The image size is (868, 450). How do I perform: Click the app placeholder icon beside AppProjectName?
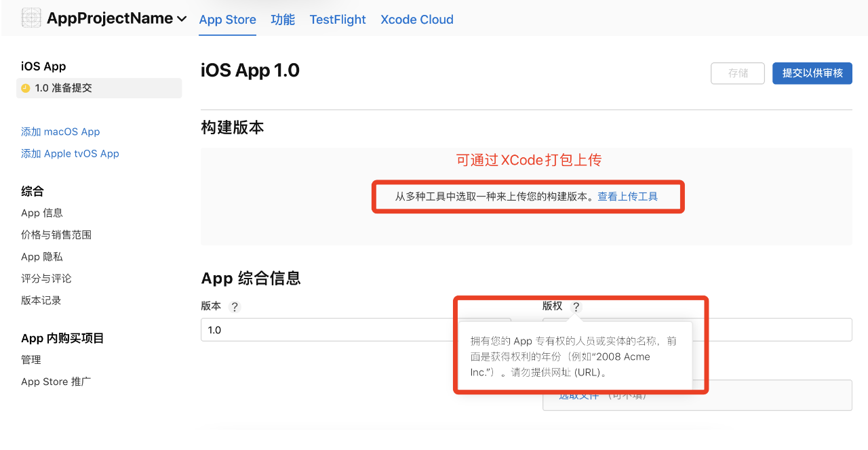[x=31, y=18]
